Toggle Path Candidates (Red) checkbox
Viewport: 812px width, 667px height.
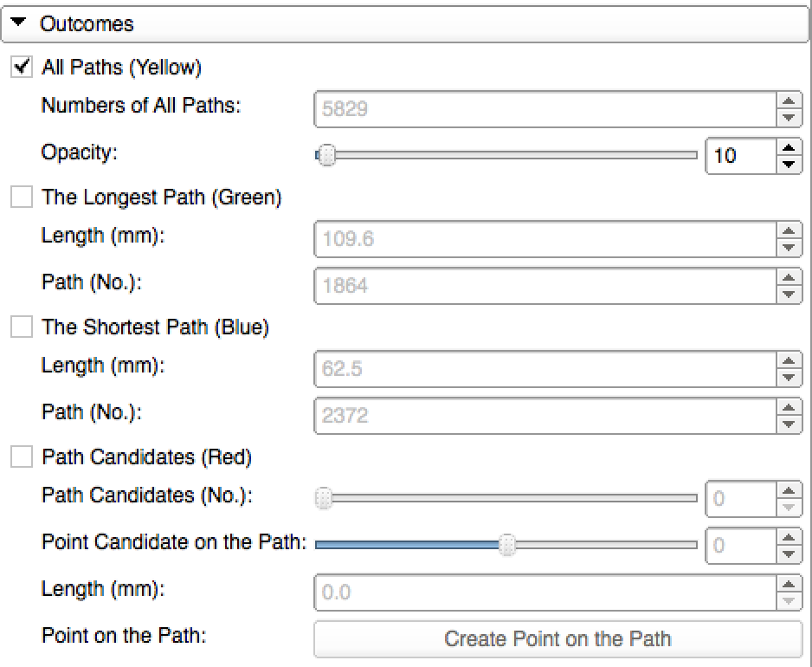click(22, 457)
